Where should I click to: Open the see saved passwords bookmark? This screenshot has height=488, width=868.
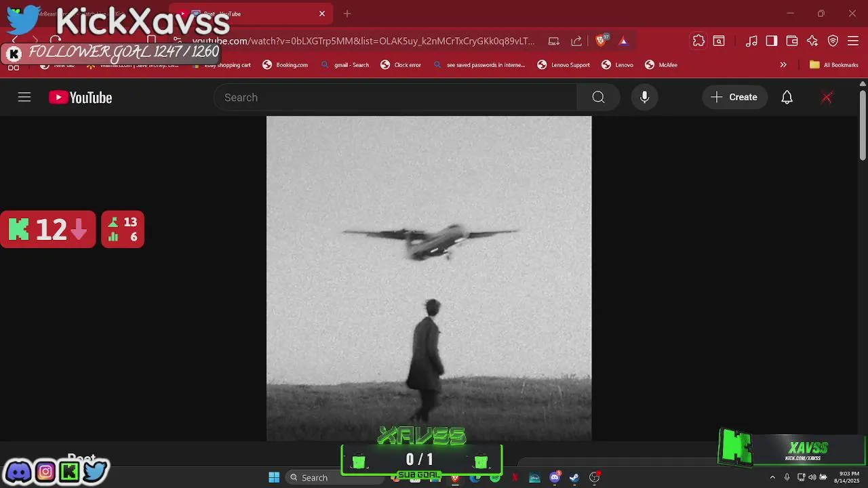tap(479, 65)
